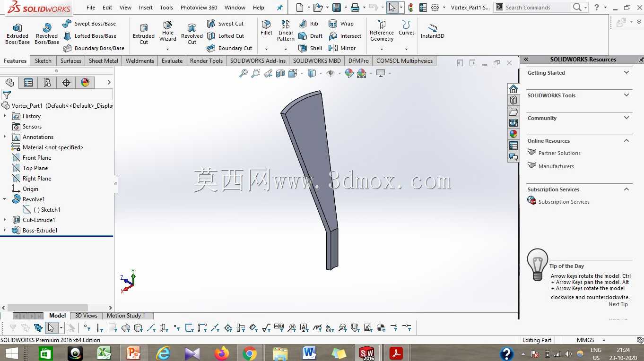Screen dimensions: 644x361
Task: Start a Linear Pattern
Action: click(286, 31)
